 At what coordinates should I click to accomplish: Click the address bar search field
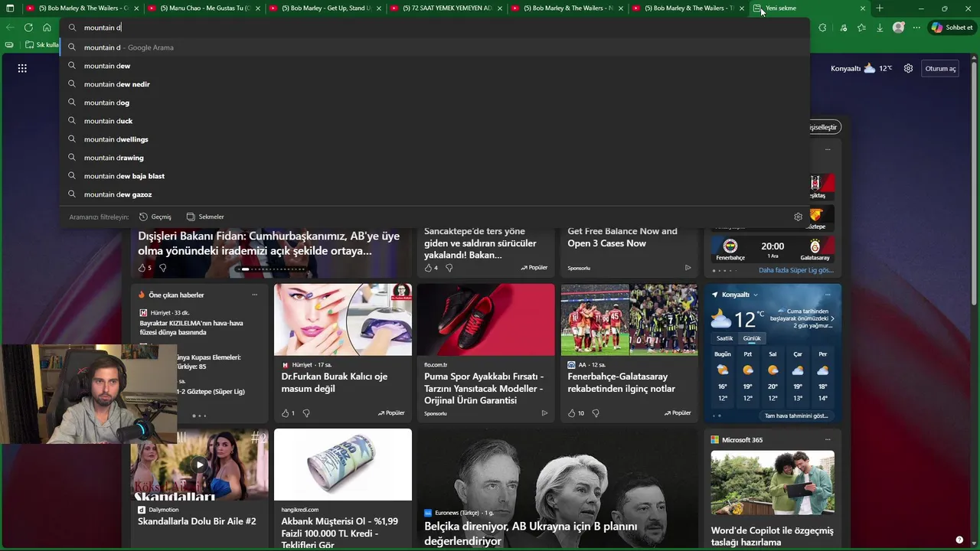coord(434,28)
